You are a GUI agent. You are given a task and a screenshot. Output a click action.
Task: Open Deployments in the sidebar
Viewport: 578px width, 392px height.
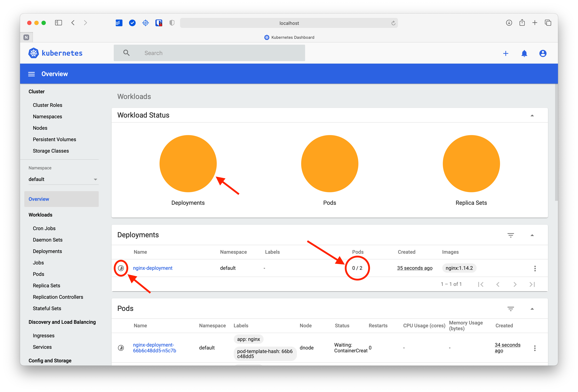pos(47,251)
